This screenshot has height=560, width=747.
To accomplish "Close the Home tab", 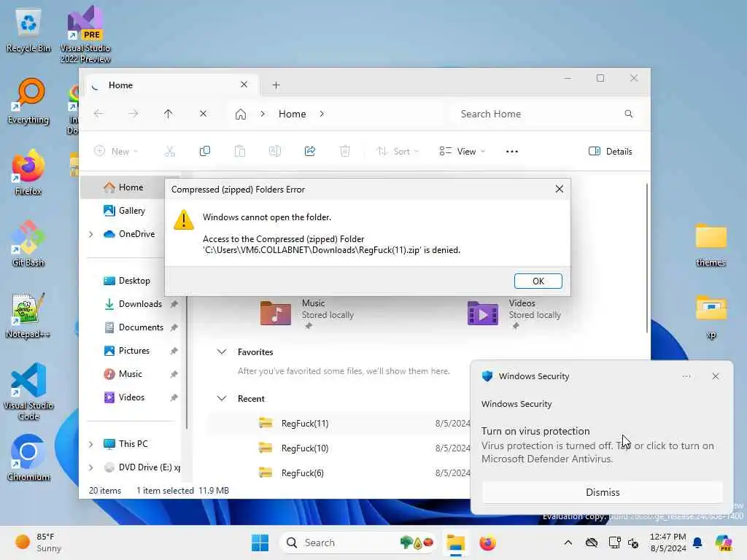I will (x=244, y=85).
